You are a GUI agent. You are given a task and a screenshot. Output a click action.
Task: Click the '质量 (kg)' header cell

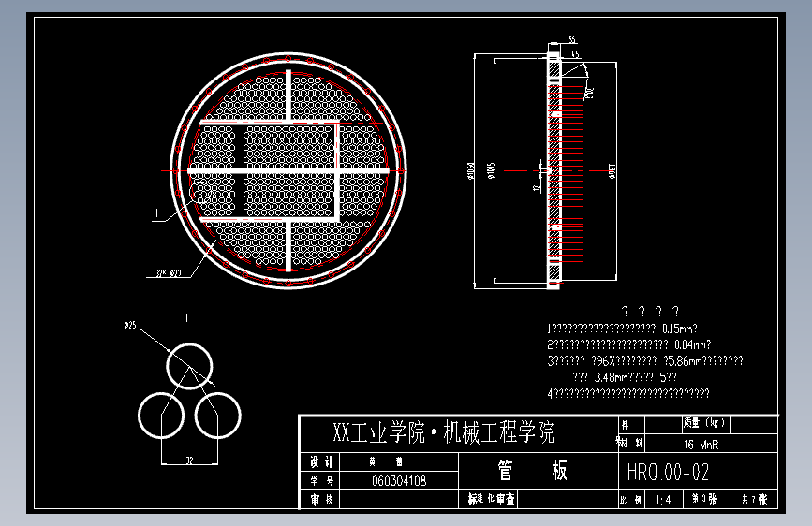point(705,423)
